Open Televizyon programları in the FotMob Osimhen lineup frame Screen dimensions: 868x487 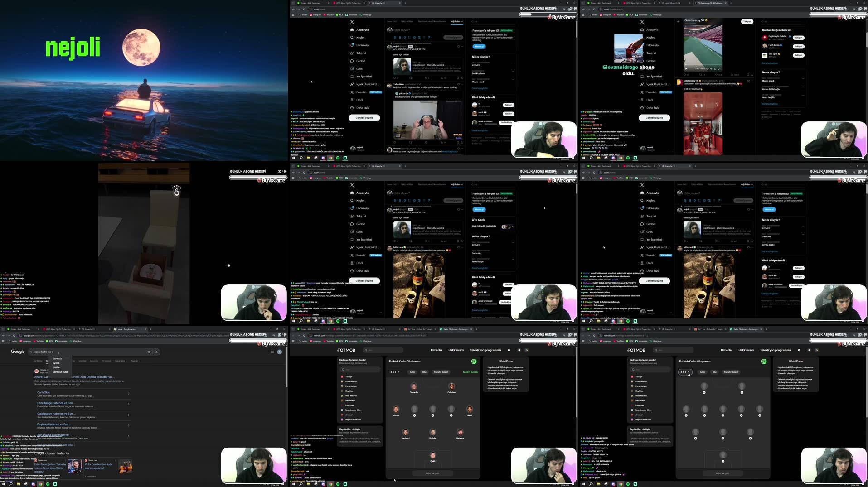[x=485, y=350]
